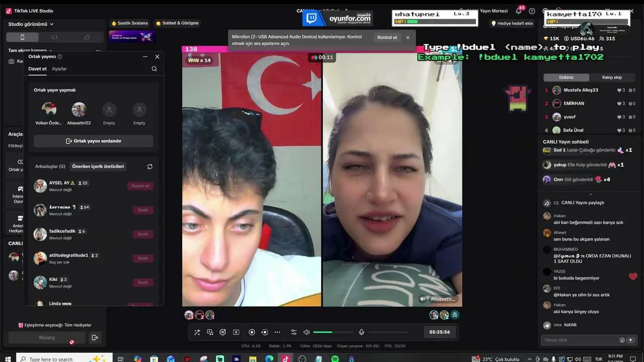Open Spotify from the taskbar
This screenshot has width=644, height=362.
click(x=335, y=359)
